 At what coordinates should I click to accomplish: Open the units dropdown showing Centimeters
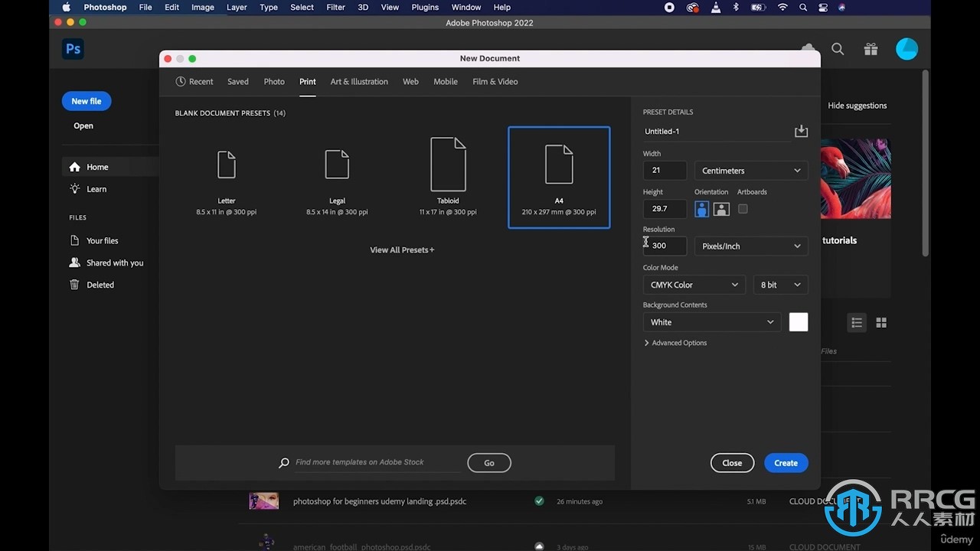pyautogui.click(x=750, y=171)
